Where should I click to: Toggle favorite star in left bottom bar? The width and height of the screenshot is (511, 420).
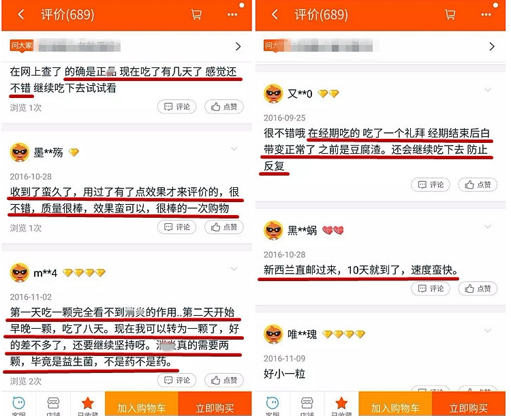[x=88, y=405]
